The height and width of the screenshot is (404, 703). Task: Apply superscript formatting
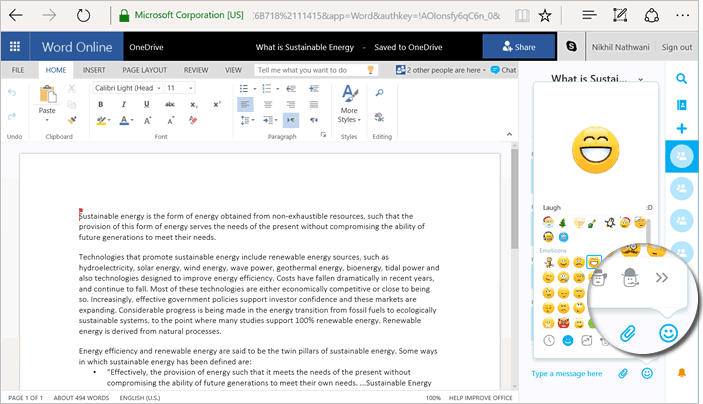click(217, 104)
